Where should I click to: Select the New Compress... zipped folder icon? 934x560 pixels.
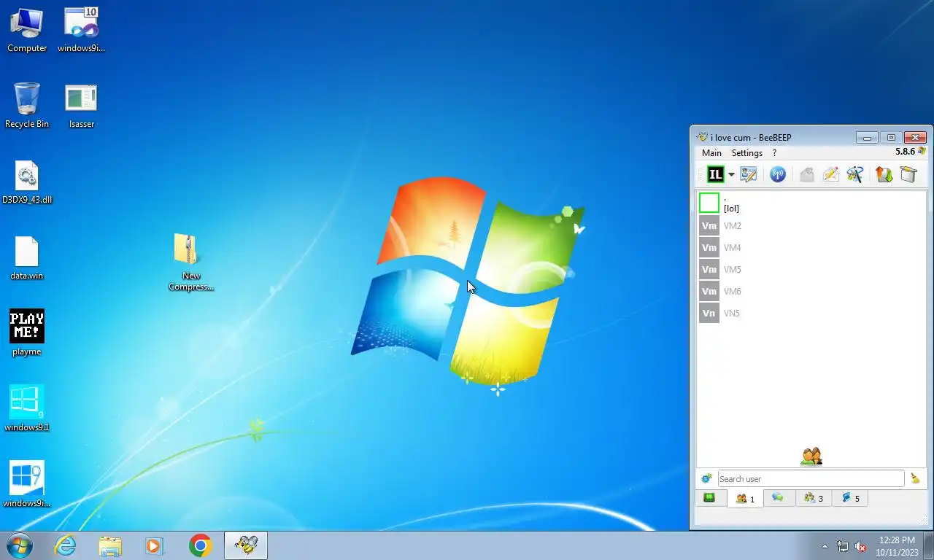(x=190, y=262)
